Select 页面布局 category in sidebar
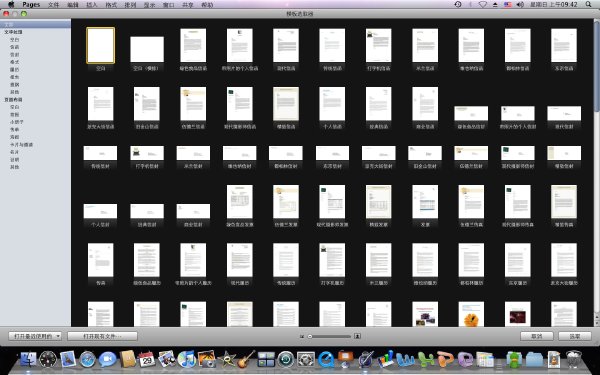The image size is (600, 375). pyautogui.click(x=13, y=99)
